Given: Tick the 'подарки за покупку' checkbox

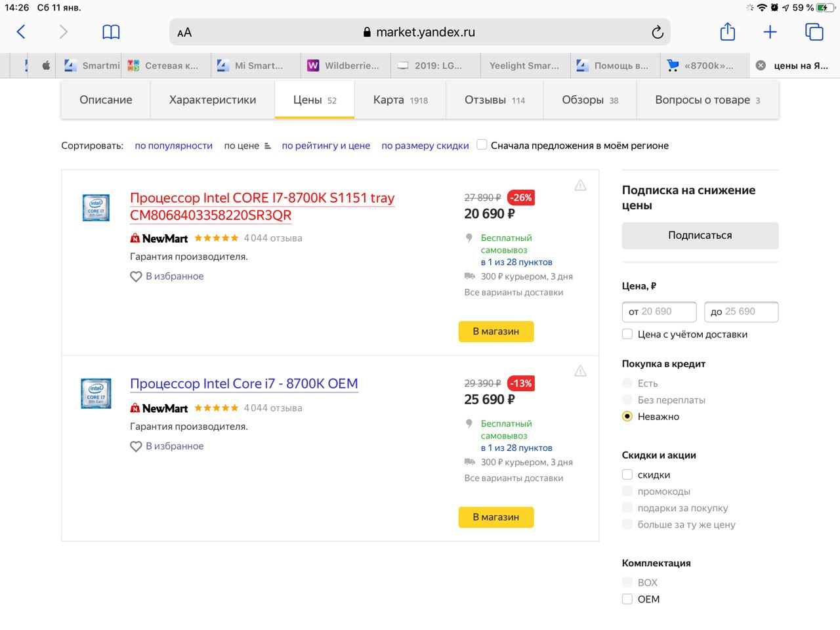Looking at the screenshot, I should [627, 507].
